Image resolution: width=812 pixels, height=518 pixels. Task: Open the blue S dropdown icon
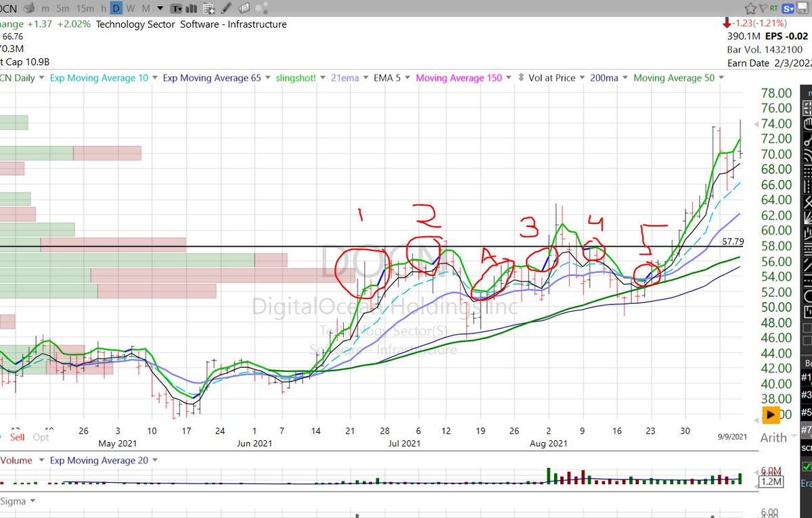(788, 9)
